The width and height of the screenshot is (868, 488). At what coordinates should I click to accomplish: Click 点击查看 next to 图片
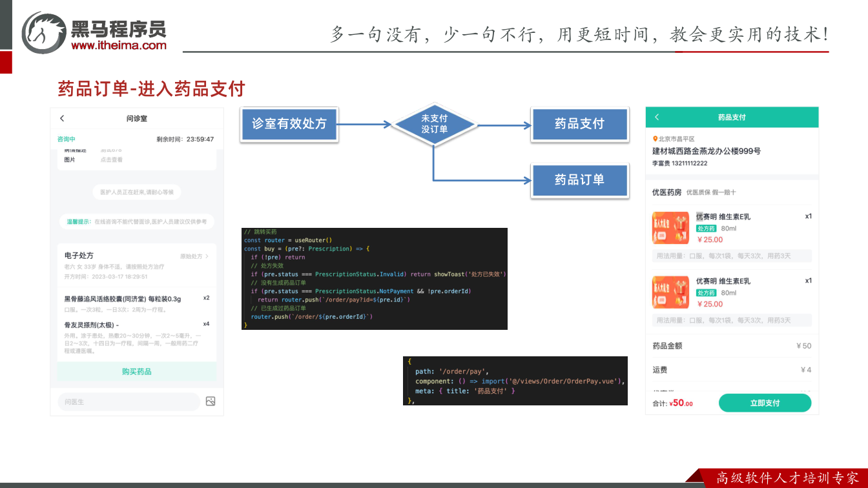112,159
